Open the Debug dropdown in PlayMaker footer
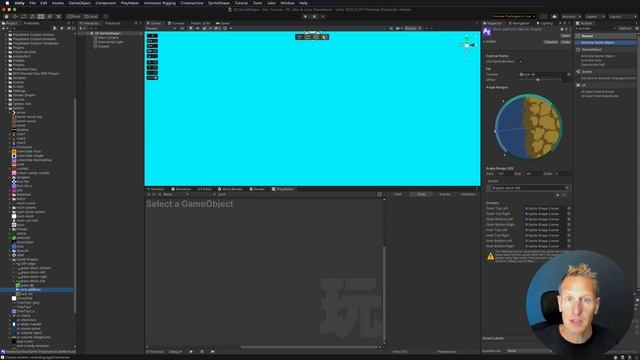Screen dimensions: 640x360 click(176, 352)
